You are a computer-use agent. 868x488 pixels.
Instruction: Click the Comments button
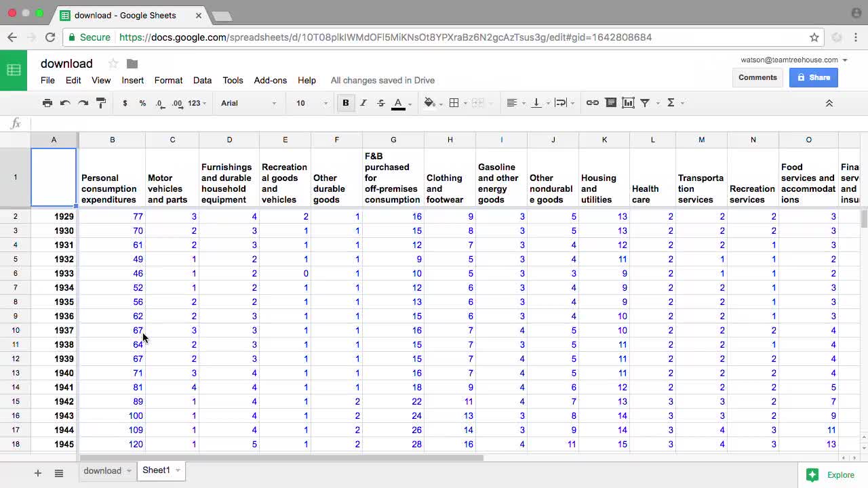tap(757, 77)
